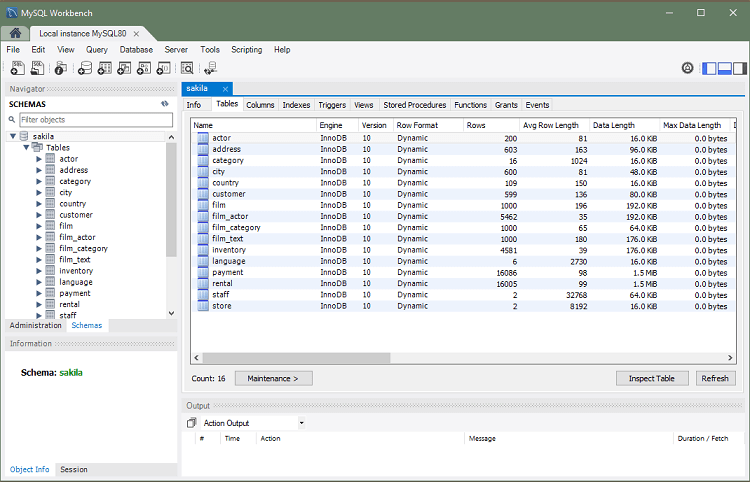Click the create new schema toolbar icon
This screenshot has width=750, height=482.
(85, 68)
